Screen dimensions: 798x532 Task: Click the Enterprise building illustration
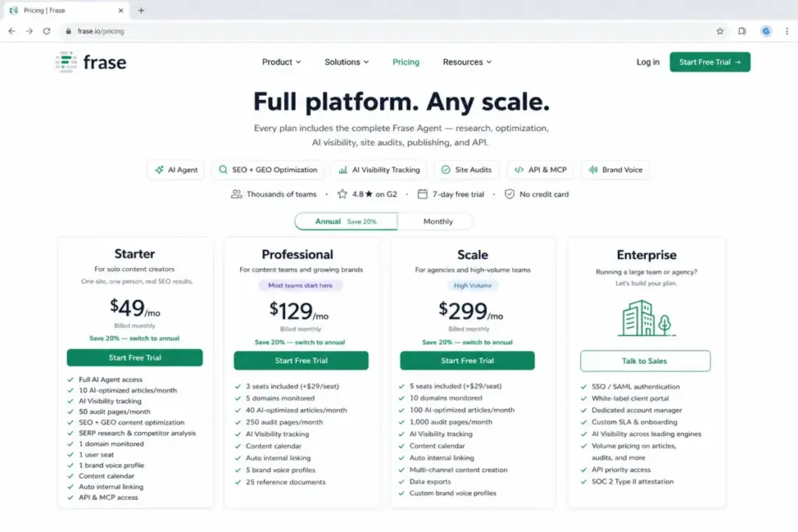coord(646,318)
